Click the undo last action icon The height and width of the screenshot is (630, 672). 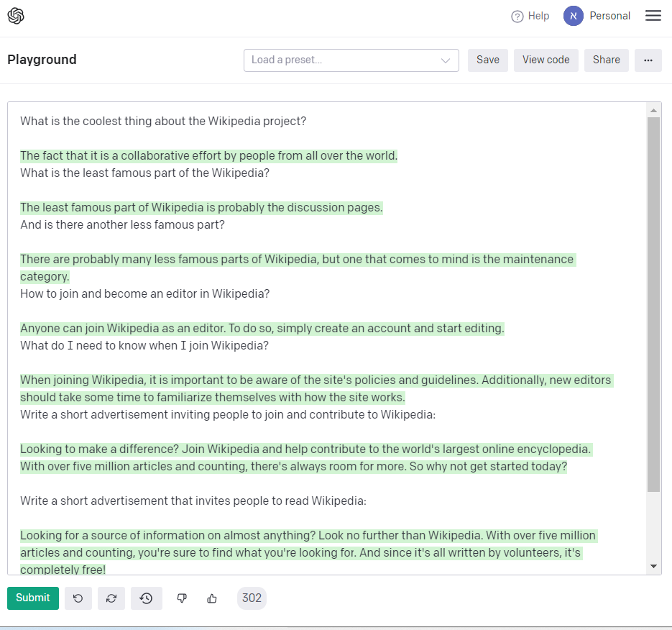coord(78,598)
